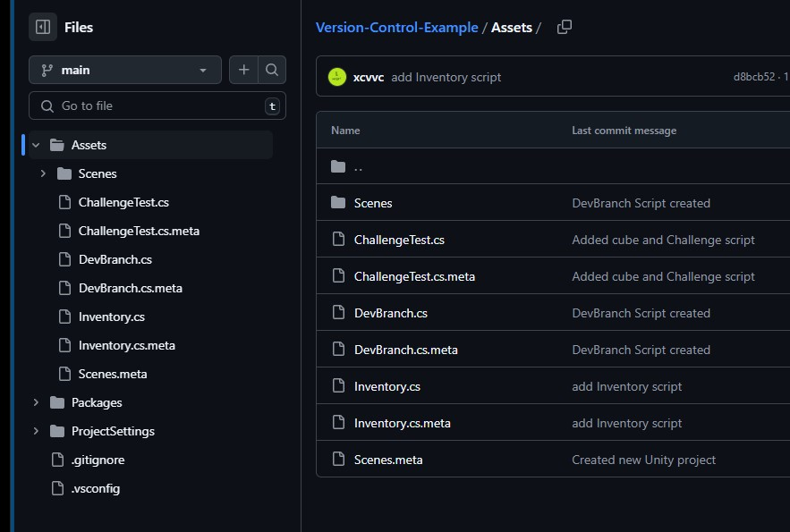Click Inventory.cs.meta row add Inventory script message
This screenshot has width=790, height=532.
coord(627,423)
